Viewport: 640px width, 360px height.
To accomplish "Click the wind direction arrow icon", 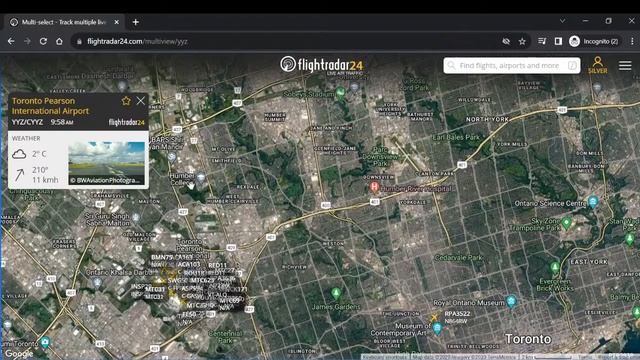I will 19,175.
